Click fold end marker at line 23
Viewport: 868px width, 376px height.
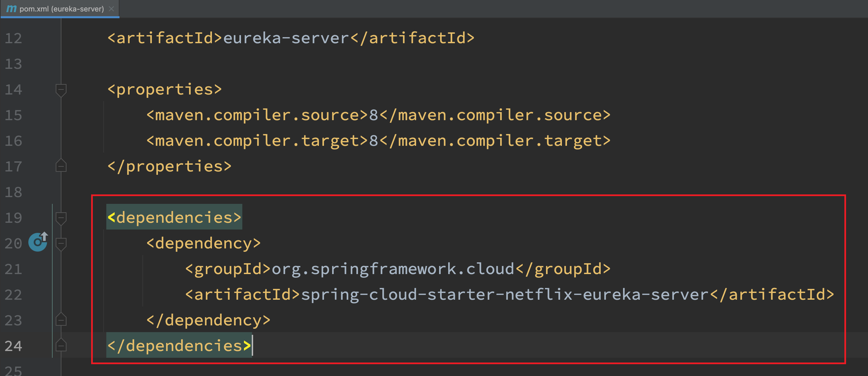[61, 320]
